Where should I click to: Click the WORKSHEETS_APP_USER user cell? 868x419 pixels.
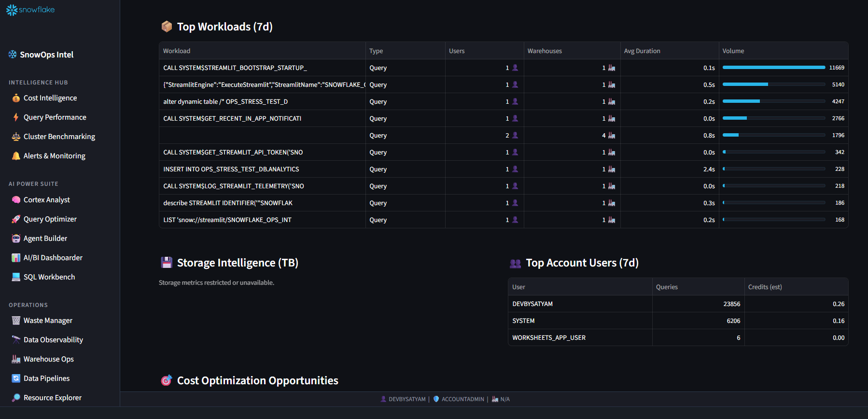(x=580, y=337)
